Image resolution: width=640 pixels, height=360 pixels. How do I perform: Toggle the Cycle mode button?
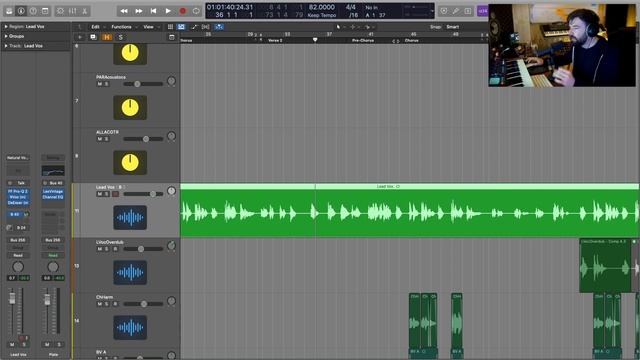point(196,11)
